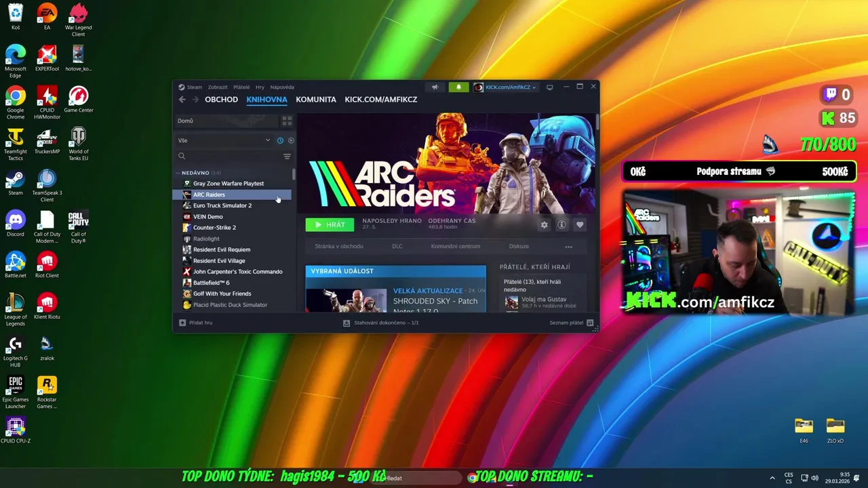Screen dimensions: 868x488
Task: Open League of Legends desktop icon
Action: (x=16, y=310)
